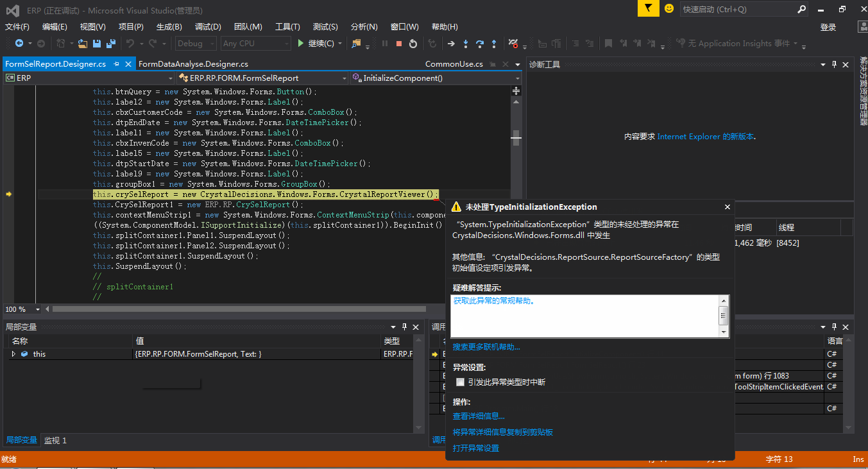The width and height of the screenshot is (868, 469).
Task: Open 查看详细信息 link
Action: [x=479, y=416]
